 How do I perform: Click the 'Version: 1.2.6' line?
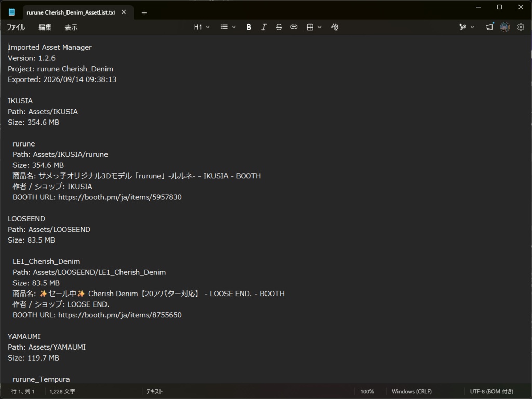pyautogui.click(x=32, y=58)
